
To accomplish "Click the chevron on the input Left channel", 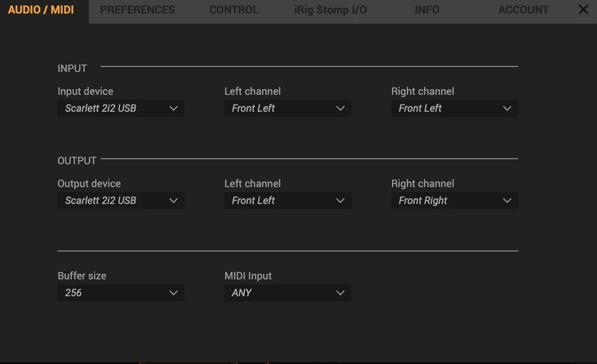I will (340, 108).
